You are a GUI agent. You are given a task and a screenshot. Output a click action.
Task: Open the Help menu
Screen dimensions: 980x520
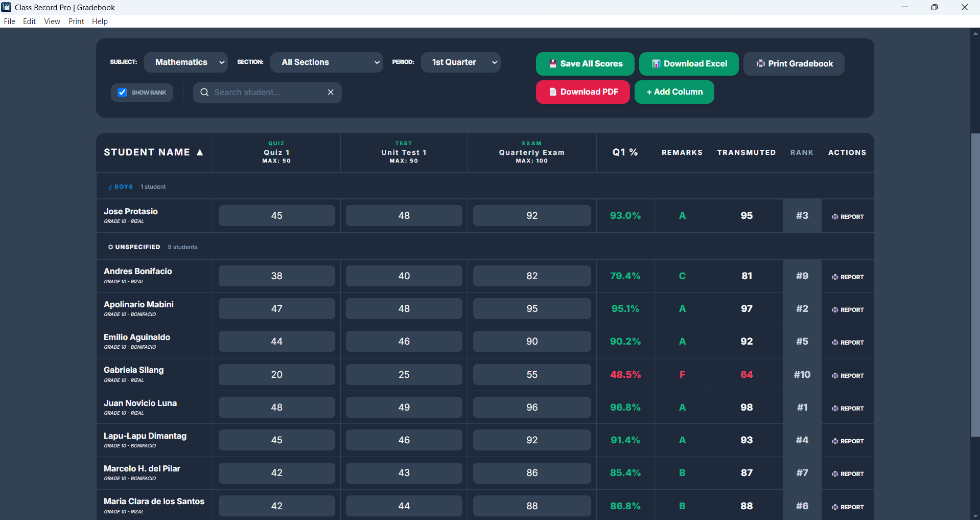[100, 21]
